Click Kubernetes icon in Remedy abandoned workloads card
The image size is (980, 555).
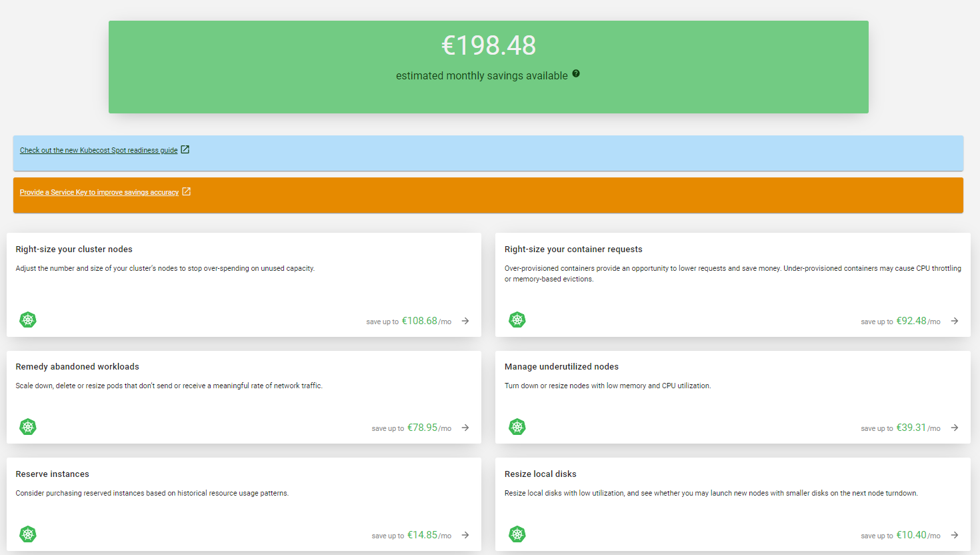click(28, 427)
